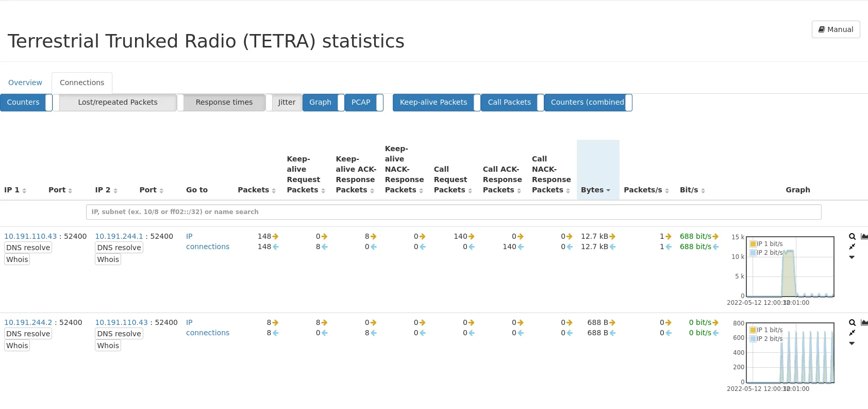Click sort icon beside Bit/s column header

703,191
